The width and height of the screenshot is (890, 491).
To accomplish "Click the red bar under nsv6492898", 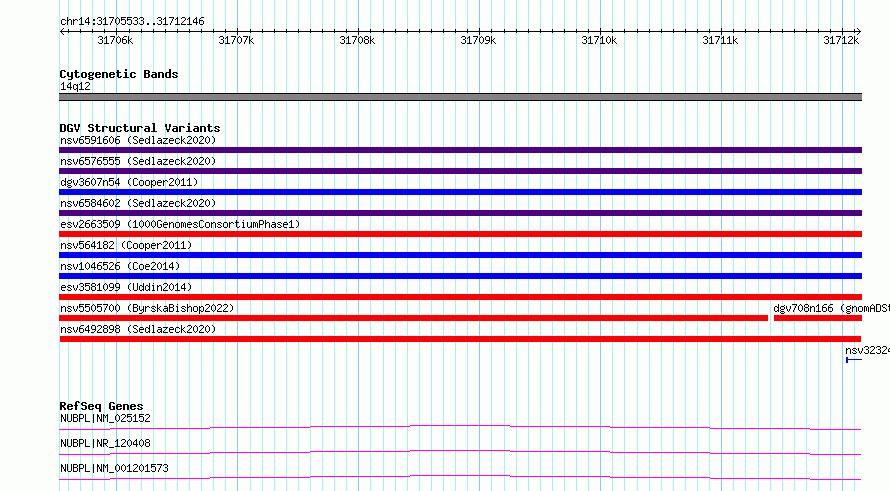I will [460, 339].
